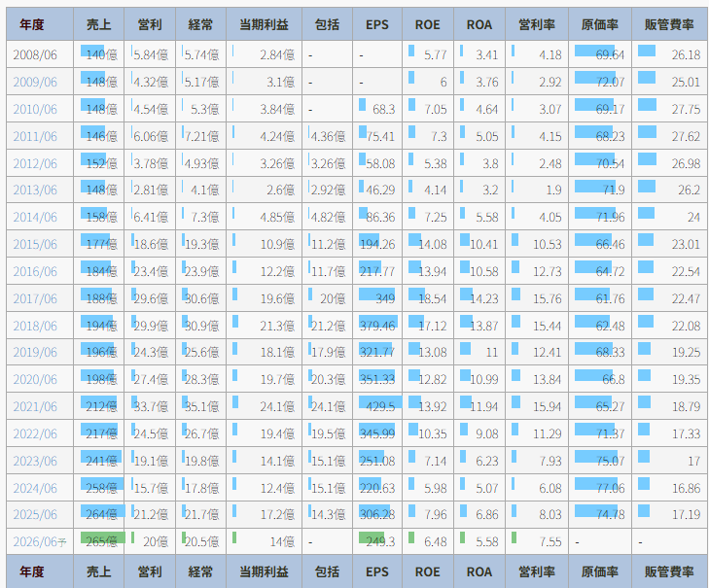Image resolution: width=709 pixels, height=588 pixels.
Task: Click the 77.06 cost ratio bar cell
Action: point(600,487)
